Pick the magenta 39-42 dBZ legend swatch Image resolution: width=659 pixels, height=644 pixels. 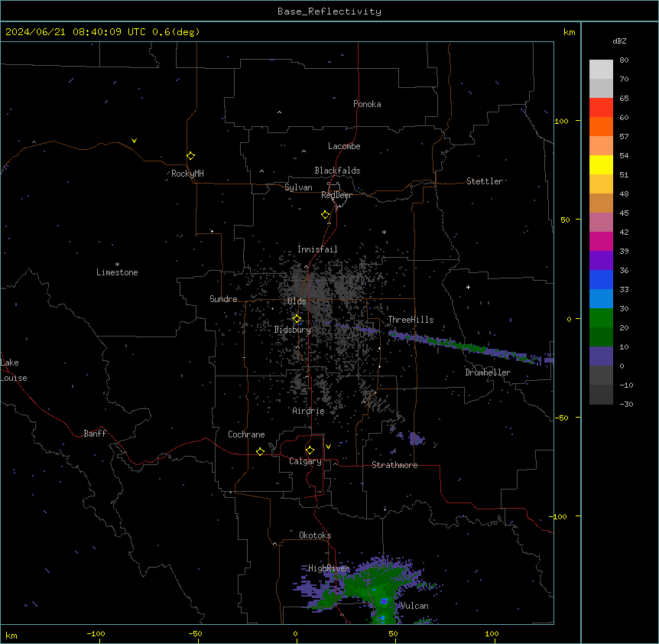tap(601, 241)
